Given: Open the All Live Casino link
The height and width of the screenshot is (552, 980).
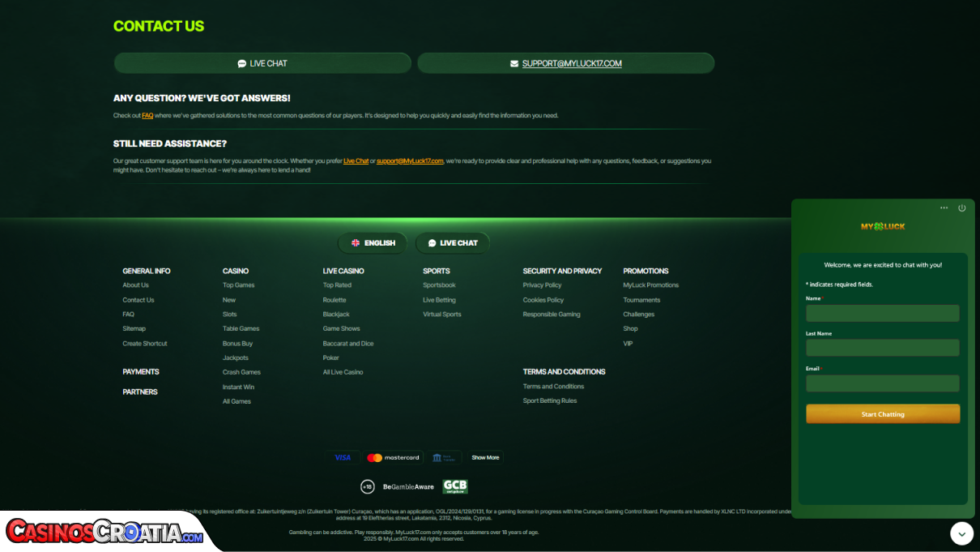Looking at the screenshot, I should 343,373.
